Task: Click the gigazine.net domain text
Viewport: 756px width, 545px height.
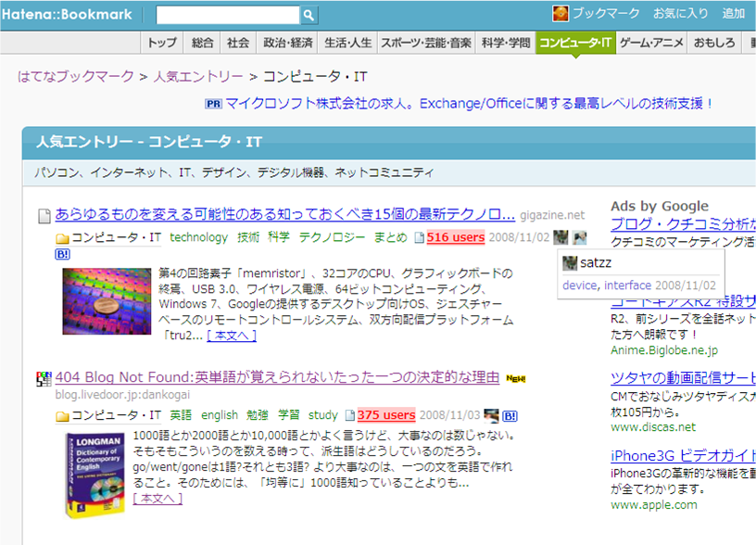Action: (552, 215)
